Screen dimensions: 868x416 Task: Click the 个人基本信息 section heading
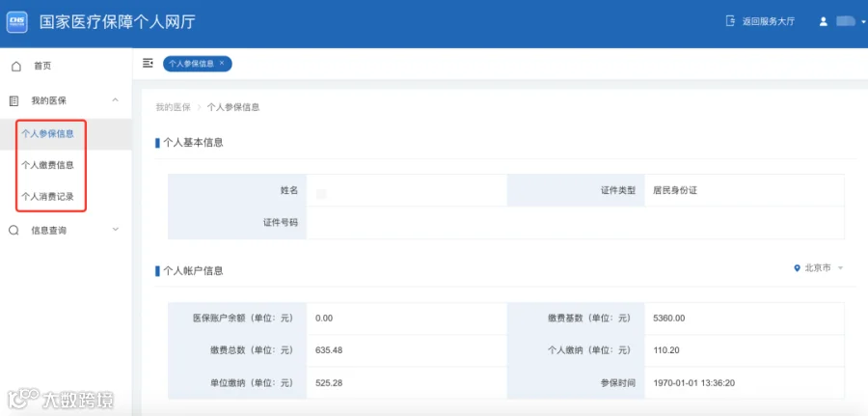click(x=193, y=143)
